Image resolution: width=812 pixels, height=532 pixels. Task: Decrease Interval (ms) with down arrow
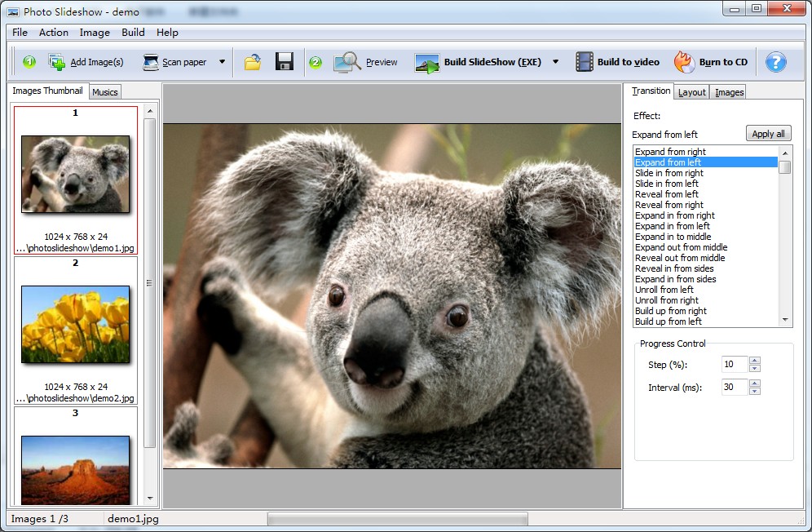(754, 391)
